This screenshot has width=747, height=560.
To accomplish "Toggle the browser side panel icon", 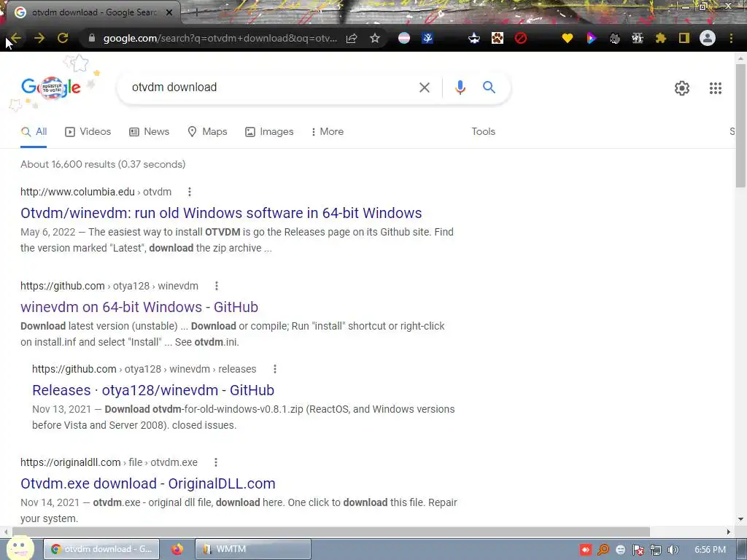I will [684, 38].
